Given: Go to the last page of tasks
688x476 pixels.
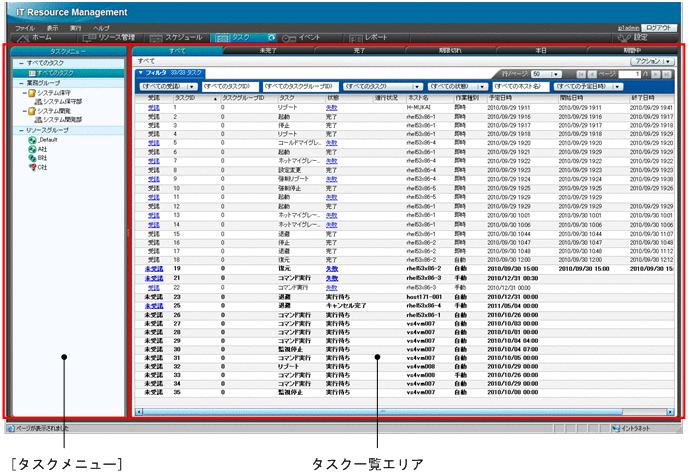Looking at the screenshot, I should [x=666, y=75].
